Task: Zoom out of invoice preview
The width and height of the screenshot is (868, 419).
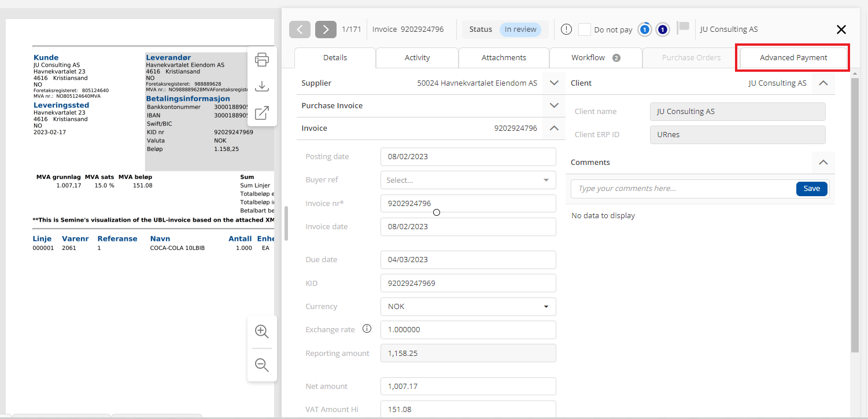Action: tap(262, 365)
